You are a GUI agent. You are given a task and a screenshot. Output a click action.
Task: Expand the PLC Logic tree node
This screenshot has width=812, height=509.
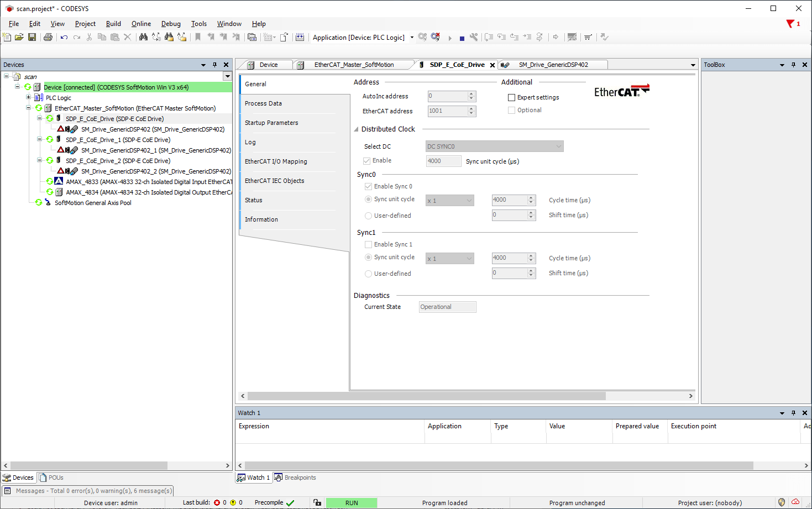(28, 98)
